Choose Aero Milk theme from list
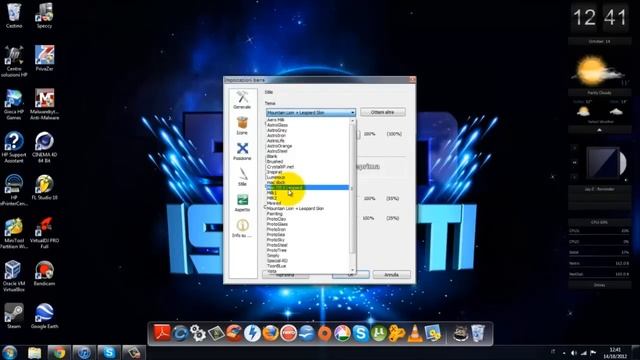The height and width of the screenshot is (360, 640). tap(276, 120)
